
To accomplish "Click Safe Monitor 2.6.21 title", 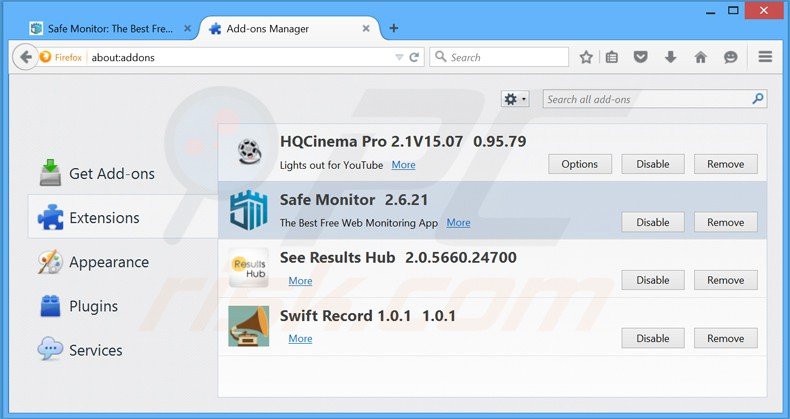I will coord(354,200).
